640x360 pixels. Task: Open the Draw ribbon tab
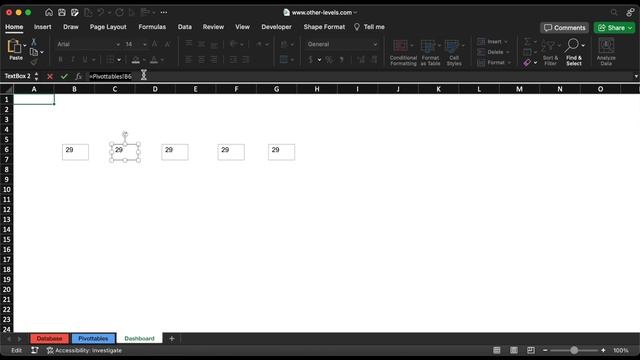(x=71, y=27)
